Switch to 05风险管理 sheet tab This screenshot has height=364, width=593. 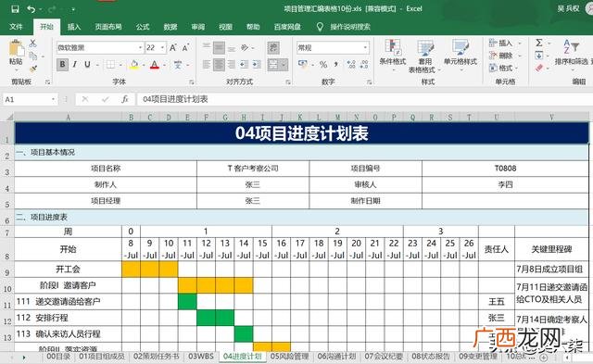click(289, 356)
